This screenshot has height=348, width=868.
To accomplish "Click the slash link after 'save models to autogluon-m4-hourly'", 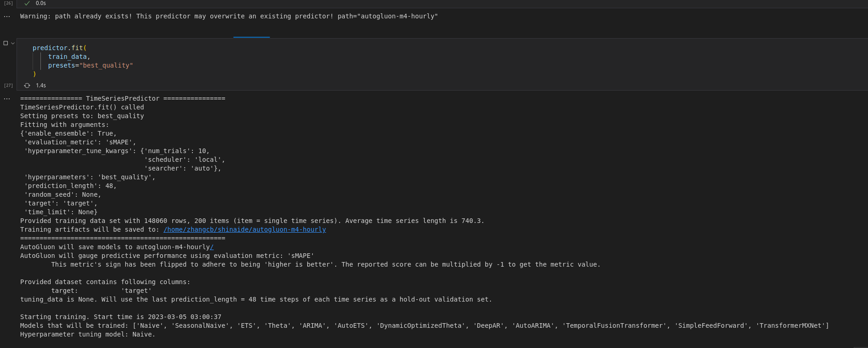I will click(x=212, y=247).
